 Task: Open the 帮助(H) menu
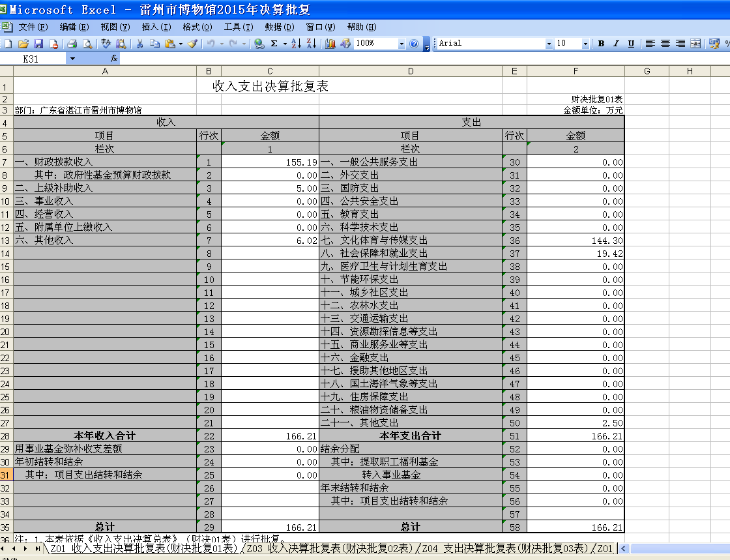tap(362, 27)
